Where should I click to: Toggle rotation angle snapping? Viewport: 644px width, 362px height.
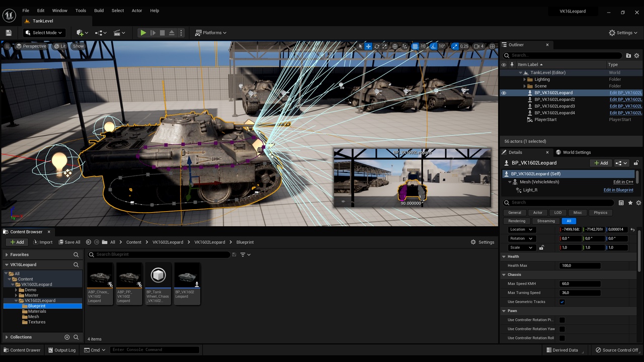pyautogui.click(x=434, y=46)
